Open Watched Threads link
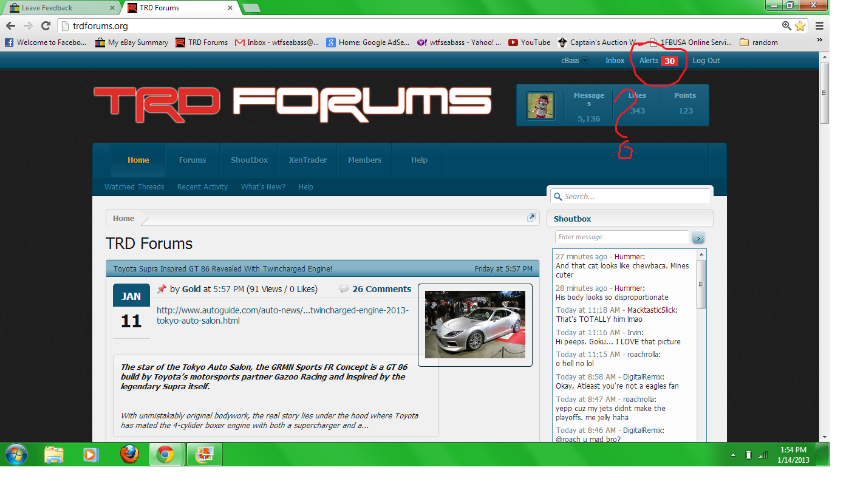The height and width of the screenshot is (504, 866). click(x=134, y=187)
